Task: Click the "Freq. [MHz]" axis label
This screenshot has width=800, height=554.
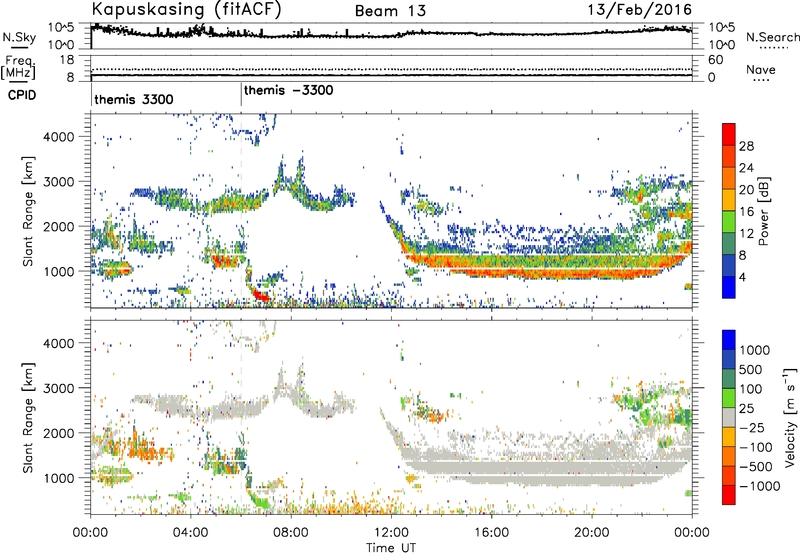Action: (x=19, y=68)
